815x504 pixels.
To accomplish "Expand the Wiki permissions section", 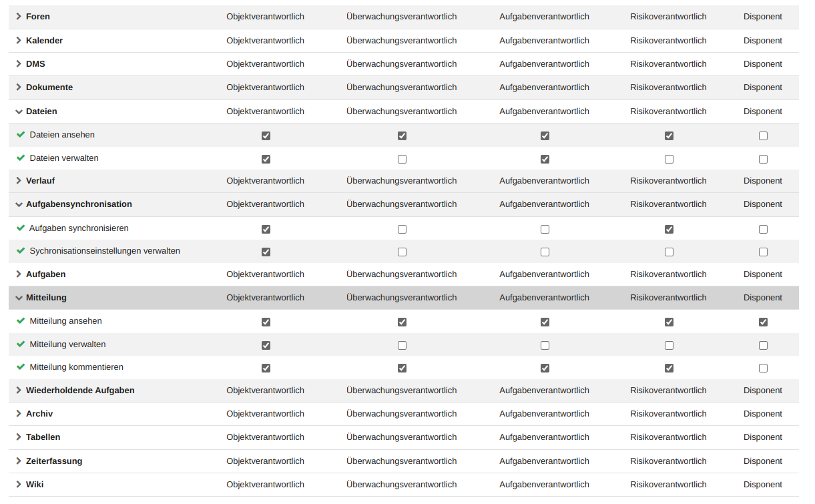I will [19, 485].
